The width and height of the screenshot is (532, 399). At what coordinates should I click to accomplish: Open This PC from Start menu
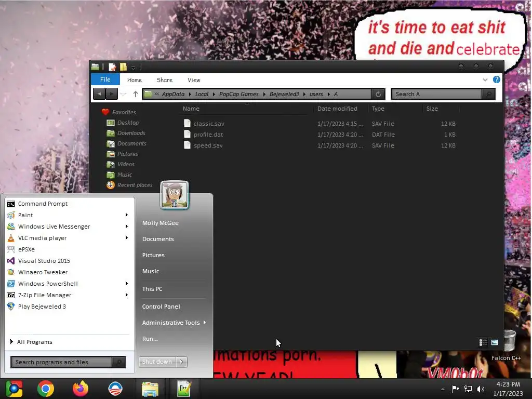click(x=152, y=289)
